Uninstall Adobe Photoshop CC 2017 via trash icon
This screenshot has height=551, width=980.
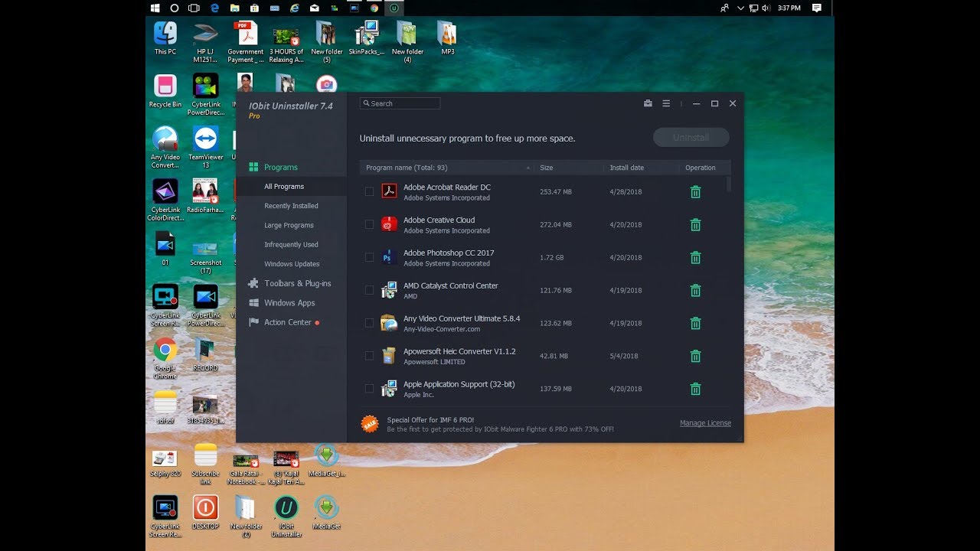click(695, 258)
